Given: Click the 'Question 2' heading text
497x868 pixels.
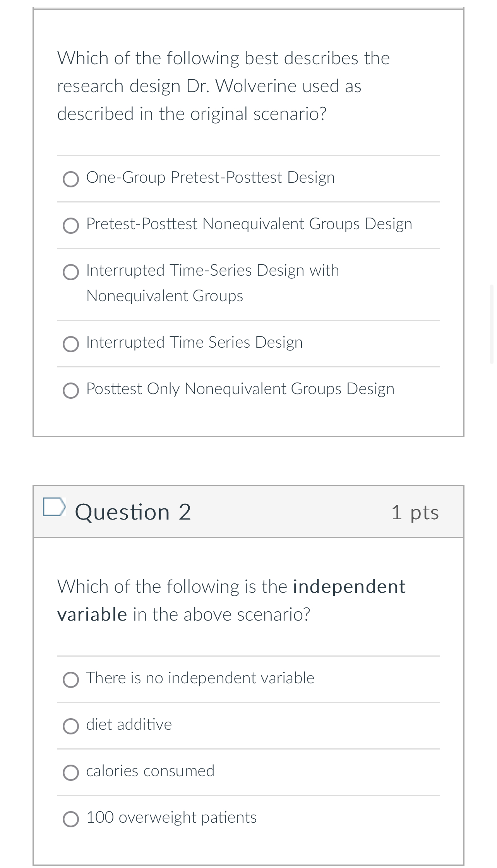Looking at the screenshot, I should 133,512.
